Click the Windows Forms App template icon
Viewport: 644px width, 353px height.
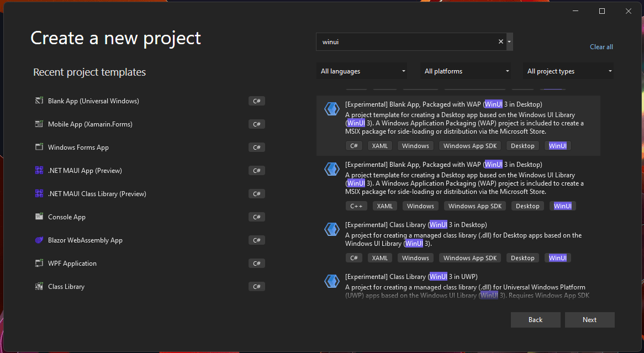(x=39, y=147)
